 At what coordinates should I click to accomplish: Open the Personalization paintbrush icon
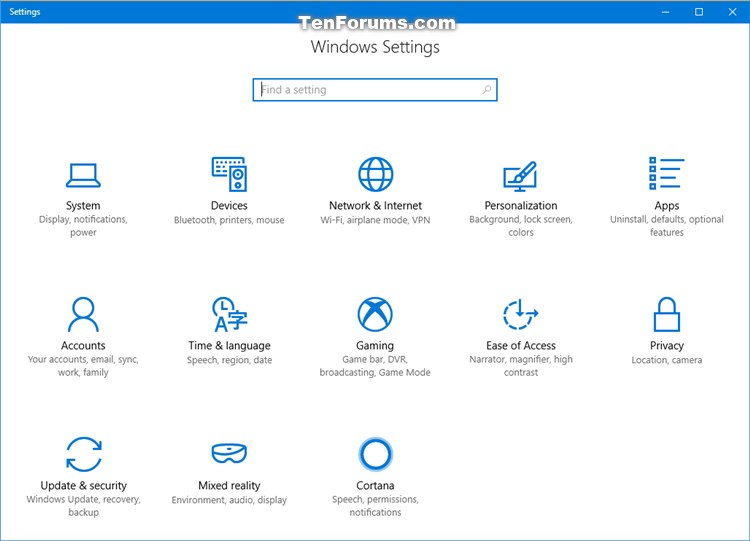(x=520, y=175)
